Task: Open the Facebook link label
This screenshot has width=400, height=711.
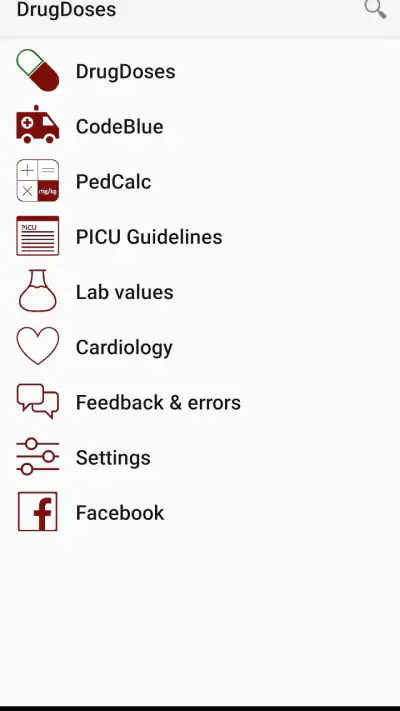Action: tap(120, 513)
